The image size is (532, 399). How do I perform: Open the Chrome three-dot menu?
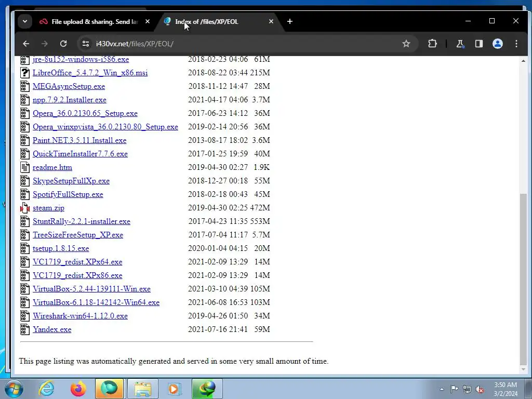pos(516,44)
